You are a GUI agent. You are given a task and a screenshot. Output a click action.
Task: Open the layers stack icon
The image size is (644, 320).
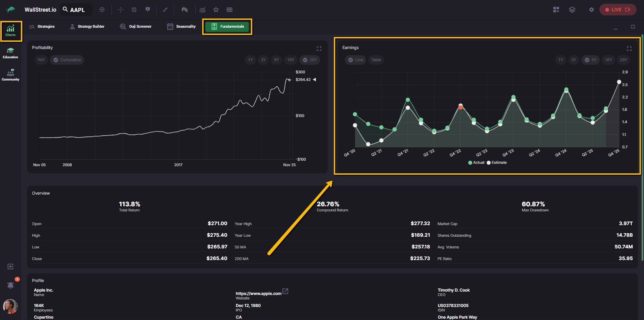point(572,10)
